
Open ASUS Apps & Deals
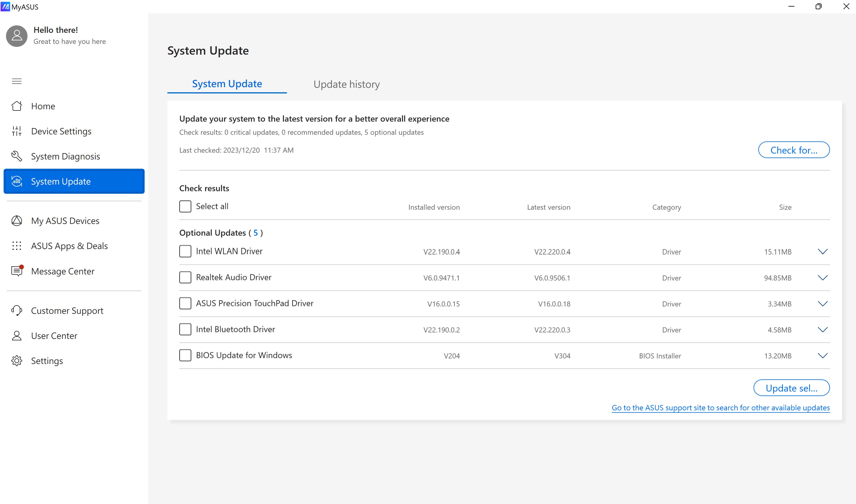69,245
